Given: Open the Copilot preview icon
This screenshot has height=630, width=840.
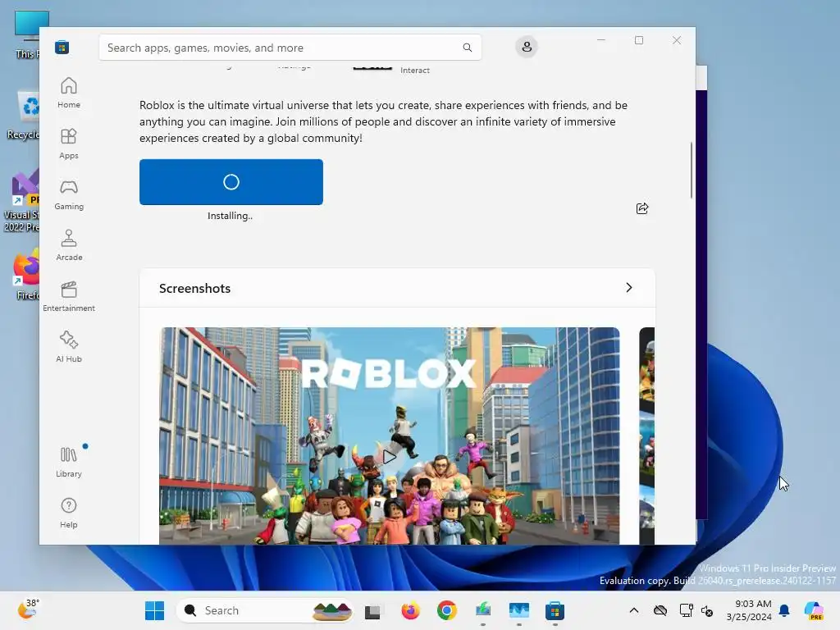Looking at the screenshot, I should pyautogui.click(x=814, y=610).
